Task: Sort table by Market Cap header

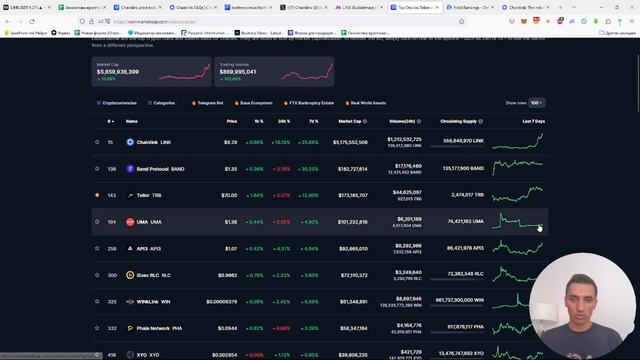Action: (350, 121)
